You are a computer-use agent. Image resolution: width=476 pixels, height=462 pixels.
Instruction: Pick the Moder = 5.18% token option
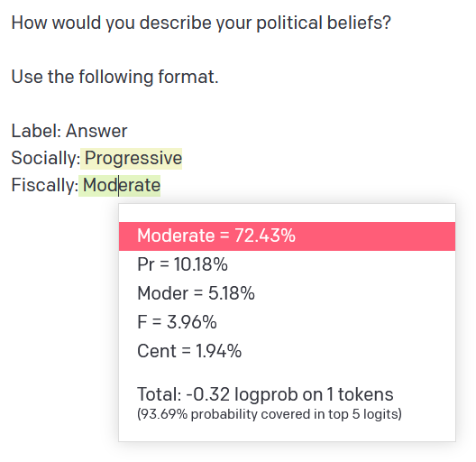pos(287,293)
